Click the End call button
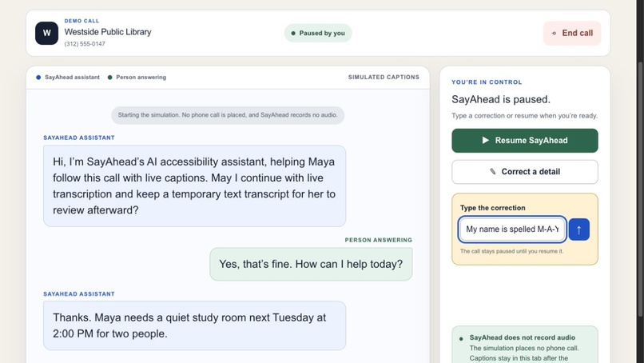Screen dimensions: 644x363 (572, 33)
